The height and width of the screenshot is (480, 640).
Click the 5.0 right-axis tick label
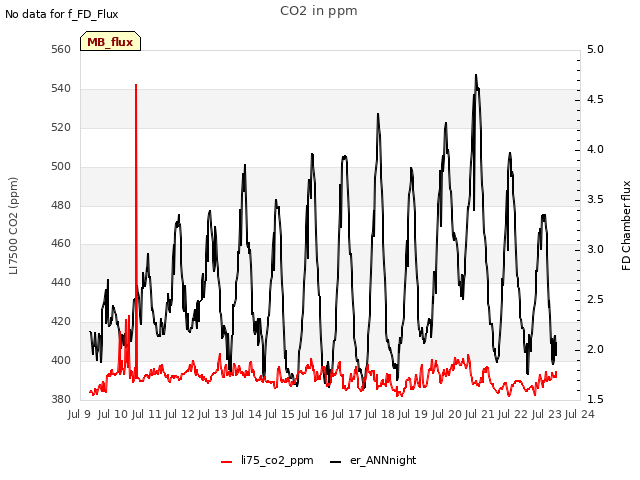(x=595, y=49)
